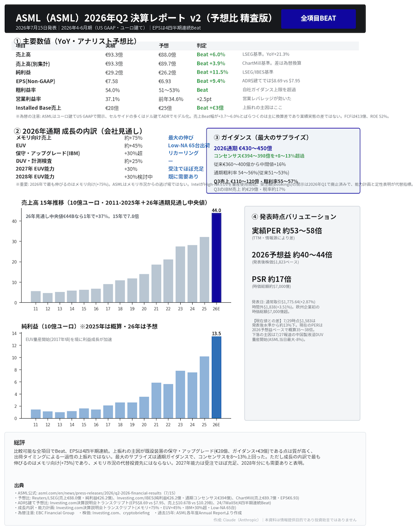The image size is (420, 530).
Task: Select the 'Beat +€3億' Installed Base verdict
Action: pos(210,108)
